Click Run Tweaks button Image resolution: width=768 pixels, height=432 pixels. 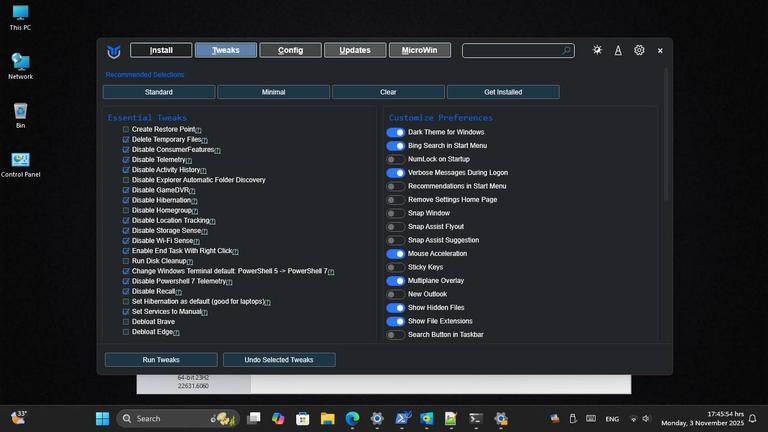[x=161, y=360]
